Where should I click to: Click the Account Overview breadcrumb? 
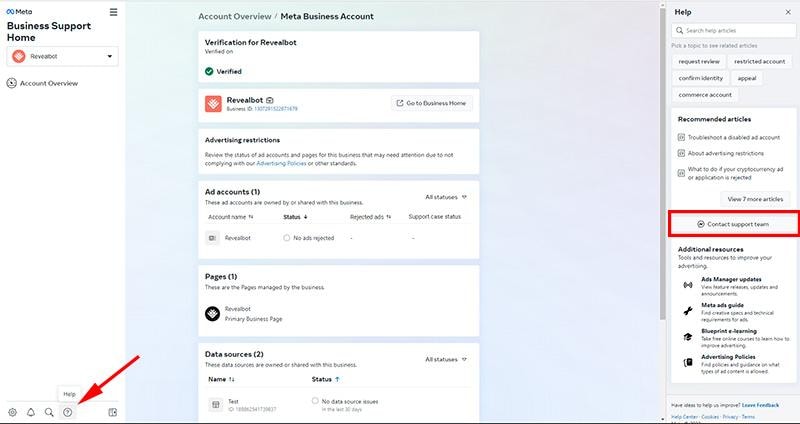233,16
